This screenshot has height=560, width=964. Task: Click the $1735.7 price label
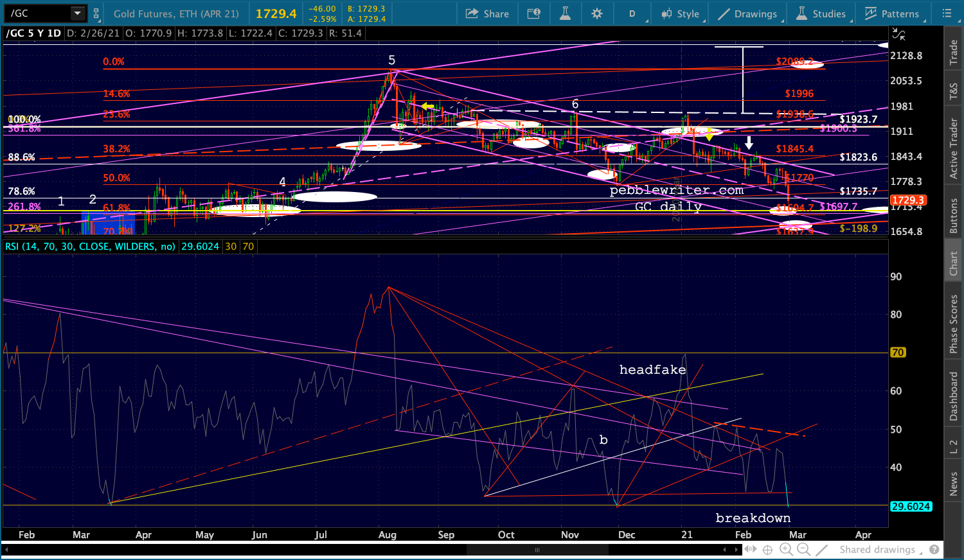coord(858,191)
